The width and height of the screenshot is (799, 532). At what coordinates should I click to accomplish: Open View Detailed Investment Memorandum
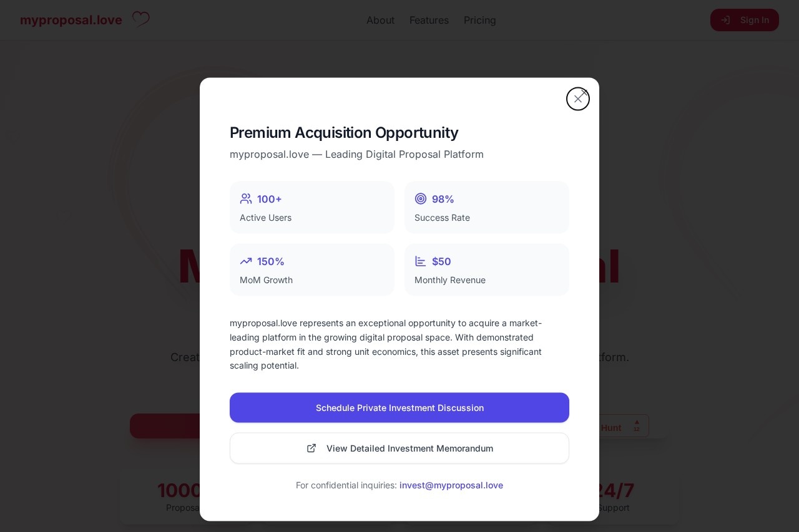click(x=399, y=448)
